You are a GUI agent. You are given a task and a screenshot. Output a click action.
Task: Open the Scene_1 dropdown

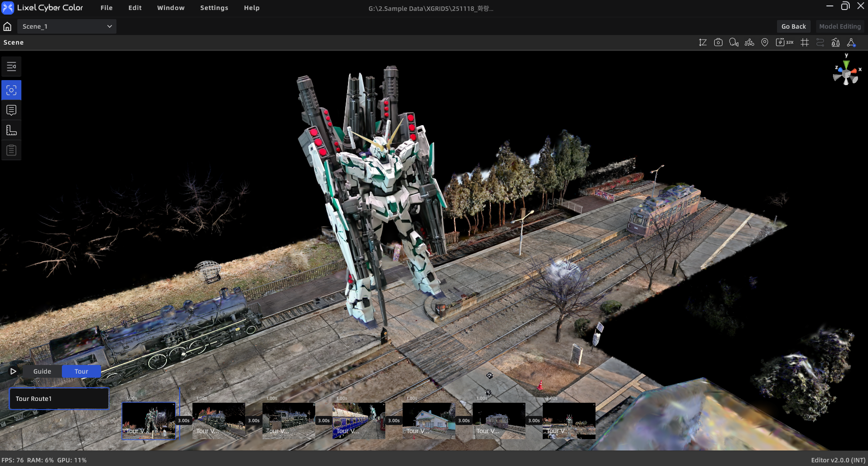[67, 26]
